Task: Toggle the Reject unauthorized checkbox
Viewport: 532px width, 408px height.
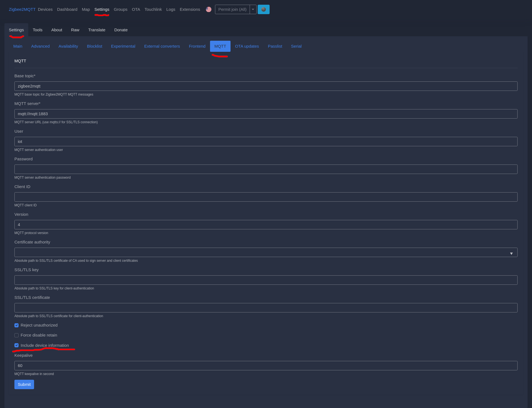Action: coord(17,325)
